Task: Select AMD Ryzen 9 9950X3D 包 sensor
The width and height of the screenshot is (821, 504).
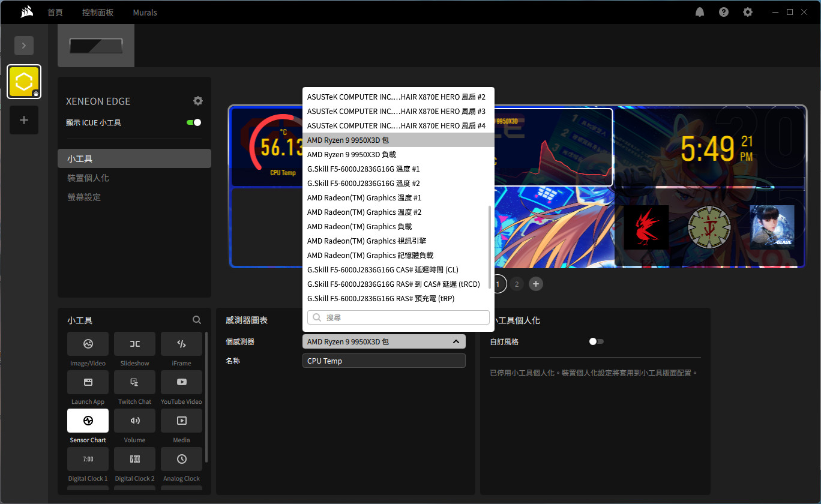Action: pos(398,140)
